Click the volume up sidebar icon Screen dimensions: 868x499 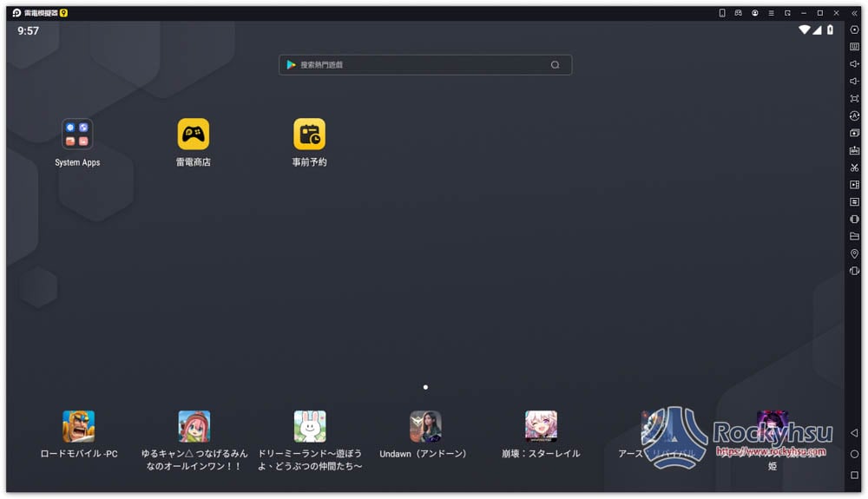pos(854,64)
